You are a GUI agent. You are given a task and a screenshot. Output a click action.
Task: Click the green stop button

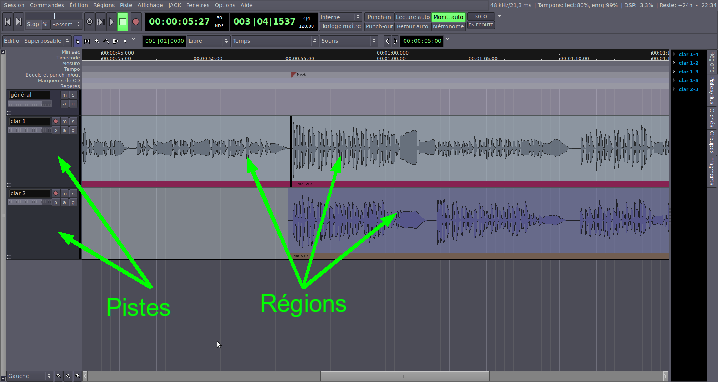[123, 22]
